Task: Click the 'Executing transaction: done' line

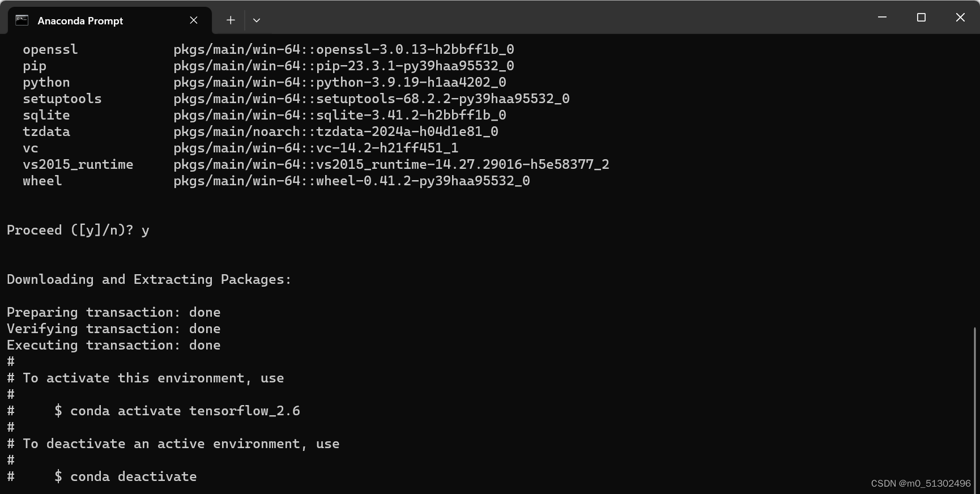Action: click(x=113, y=345)
